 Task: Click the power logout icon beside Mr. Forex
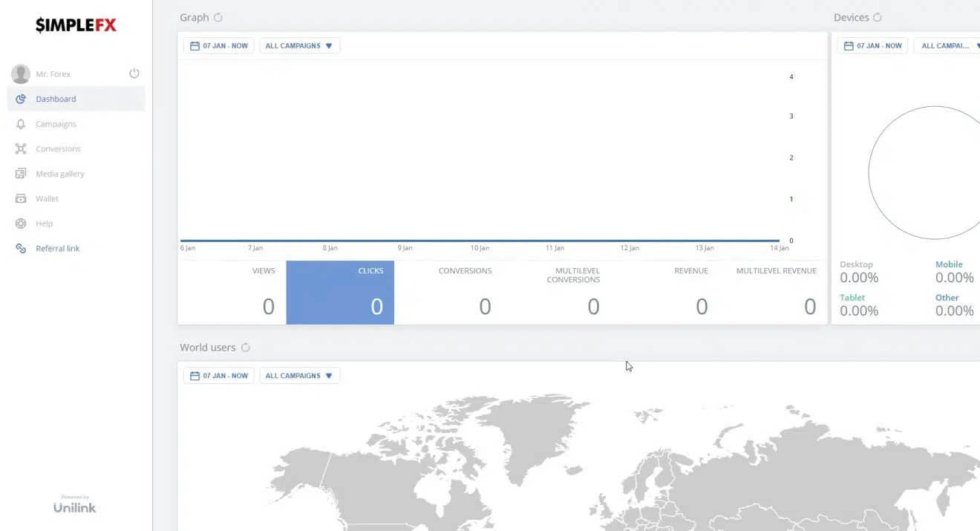click(134, 74)
